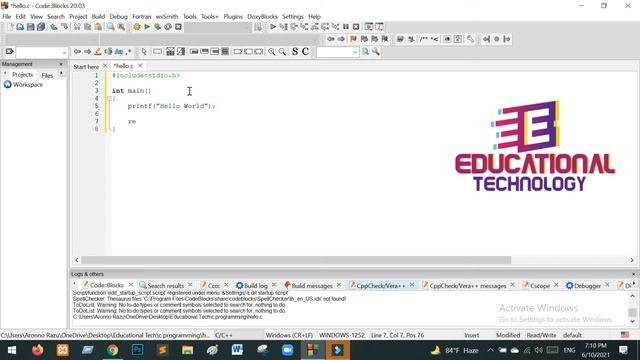Click the Windows (CR+LF) status entry
The height and width of the screenshot is (360, 640).
(x=289, y=335)
